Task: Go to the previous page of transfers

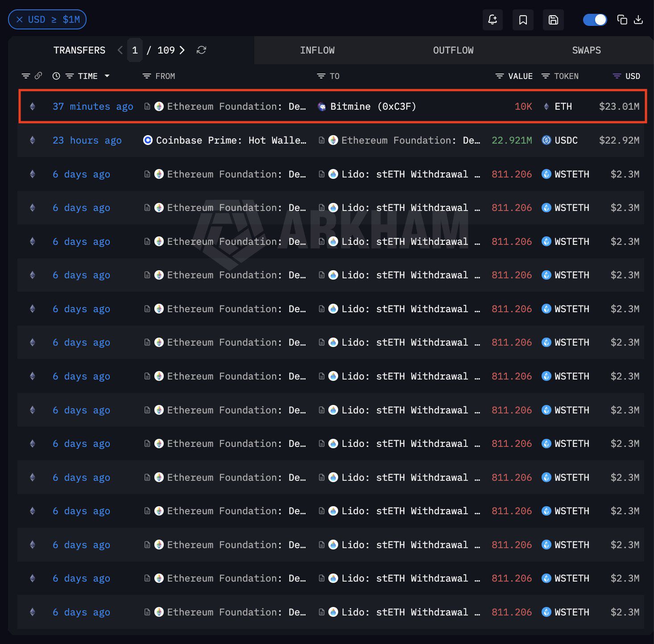Action: point(120,50)
